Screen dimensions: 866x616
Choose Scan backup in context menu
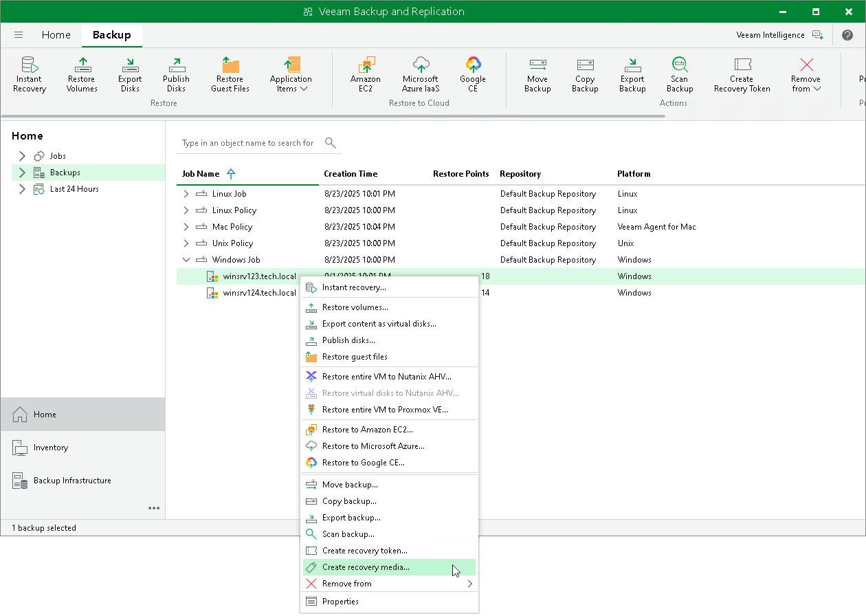click(x=390, y=534)
